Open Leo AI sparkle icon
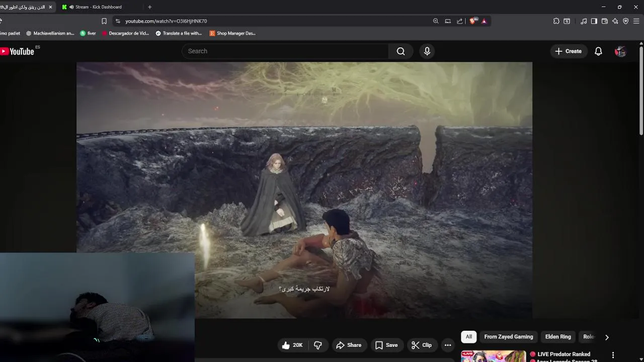The width and height of the screenshot is (644, 362). click(x=615, y=21)
